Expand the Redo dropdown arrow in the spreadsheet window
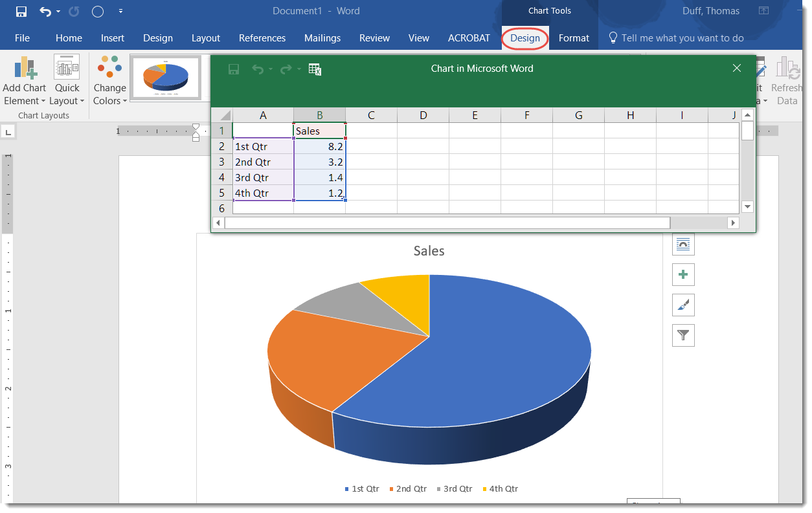This screenshot has height=513, width=812. [x=297, y=69]
